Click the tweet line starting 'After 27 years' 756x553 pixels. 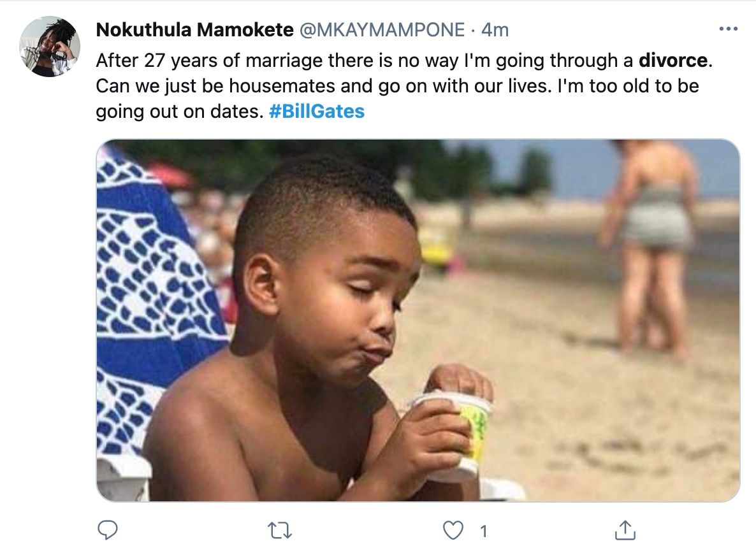404,61
